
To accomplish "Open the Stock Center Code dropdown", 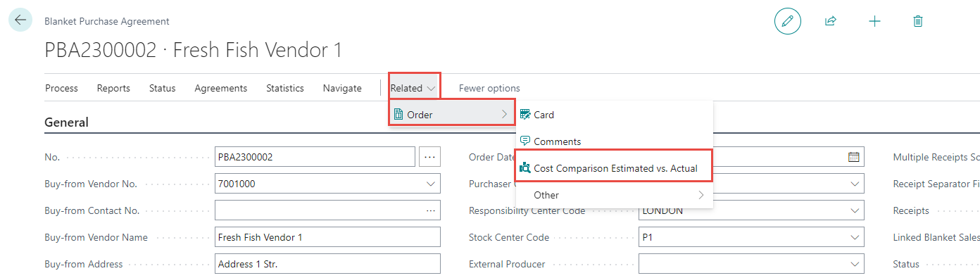I will [855, 237].
